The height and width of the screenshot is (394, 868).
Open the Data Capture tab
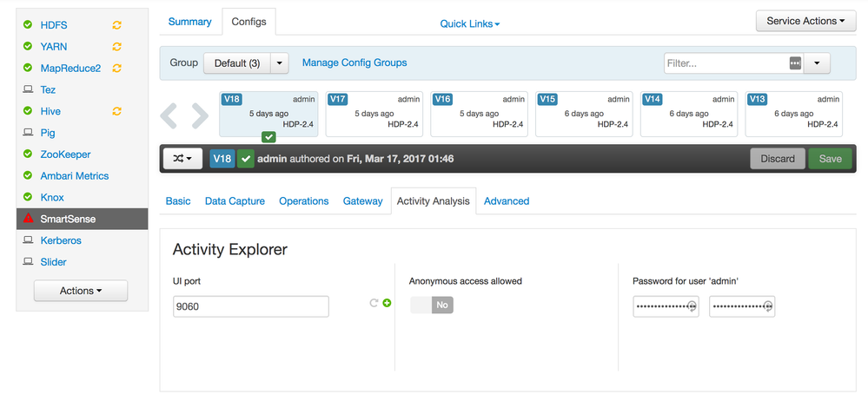tap(235, 201)
